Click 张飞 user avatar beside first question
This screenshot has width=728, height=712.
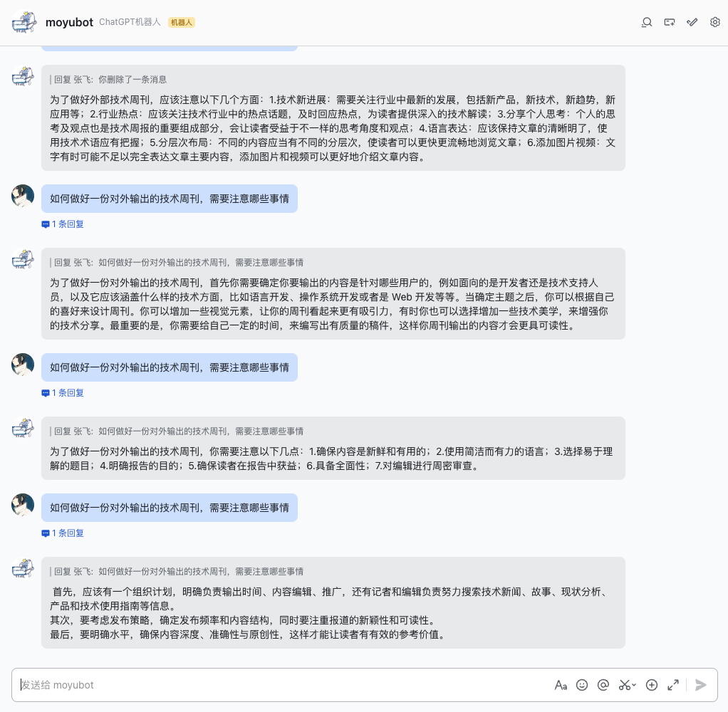tap(23, 196)
